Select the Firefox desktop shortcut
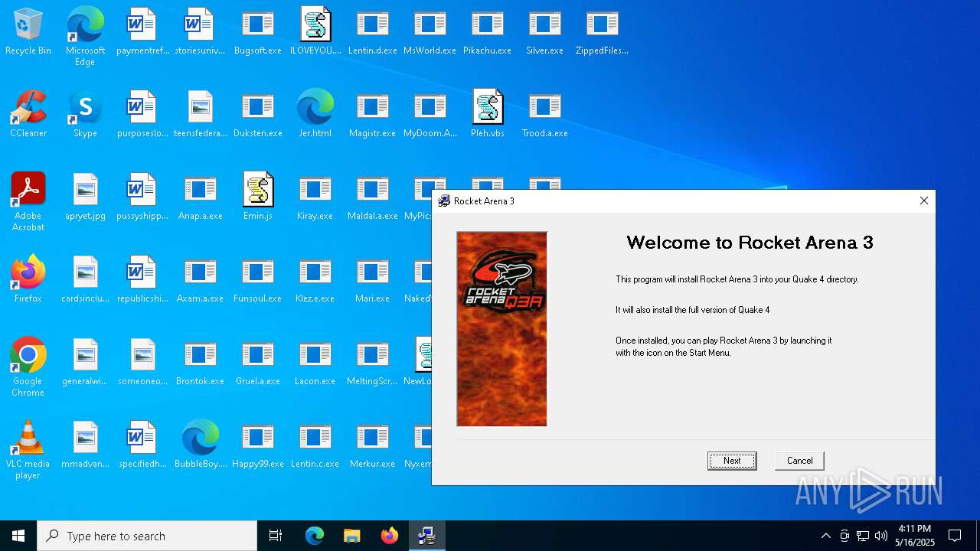This screenshot has width=980, height=551. 28,279
